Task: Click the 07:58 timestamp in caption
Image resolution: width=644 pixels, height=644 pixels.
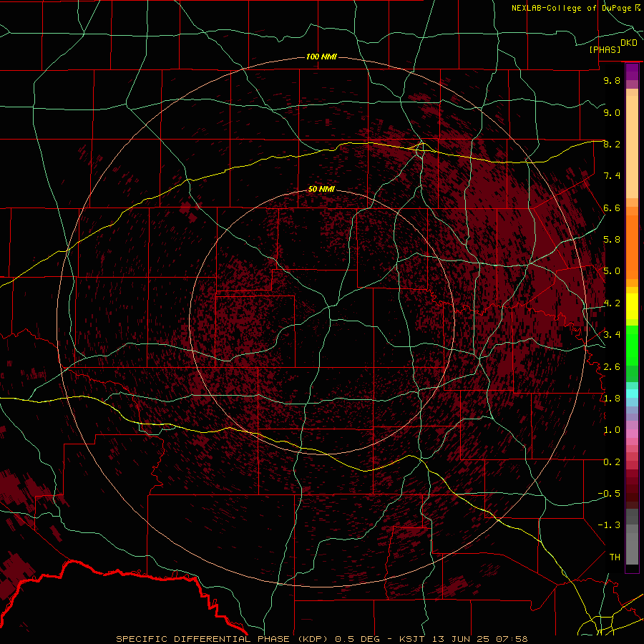Action: (512, 639)
